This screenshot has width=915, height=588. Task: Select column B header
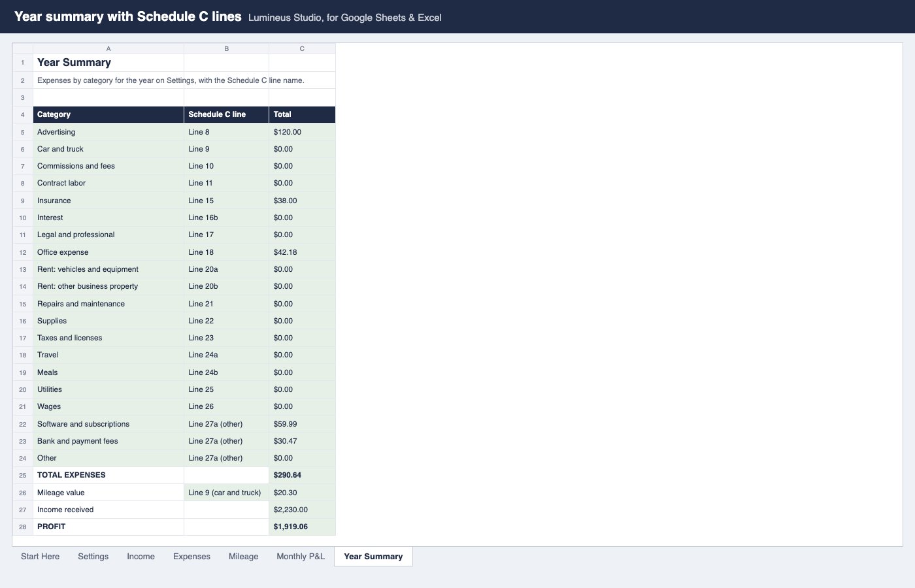(227, 48)
